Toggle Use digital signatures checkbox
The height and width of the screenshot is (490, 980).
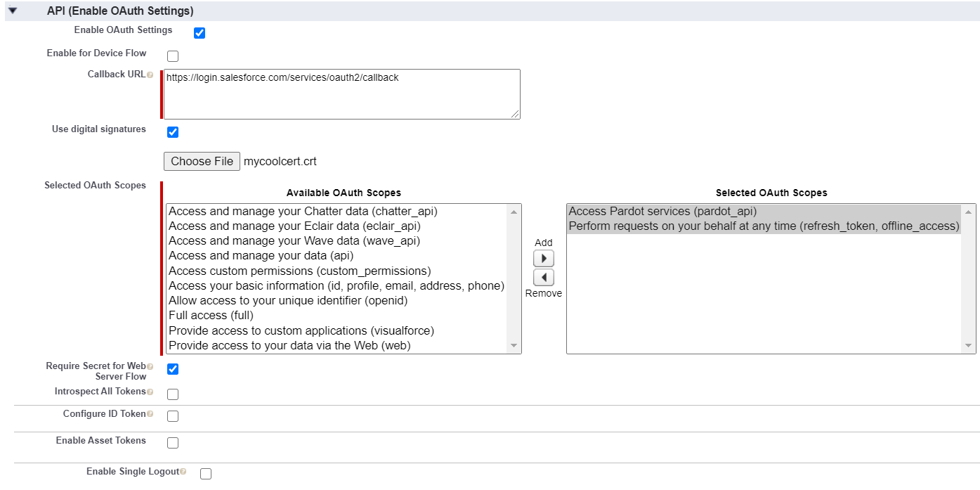pos(173,132)
